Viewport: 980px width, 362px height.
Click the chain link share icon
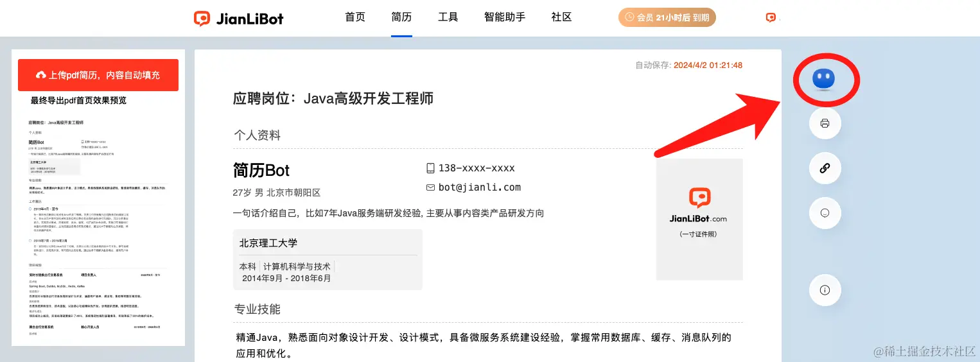tap(825, 168)
